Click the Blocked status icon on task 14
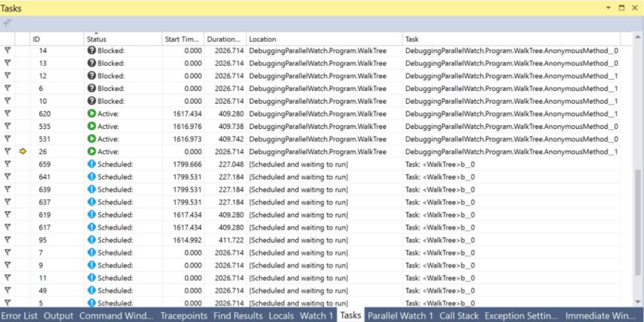The image size is (644, 322). tap(91, 50)
